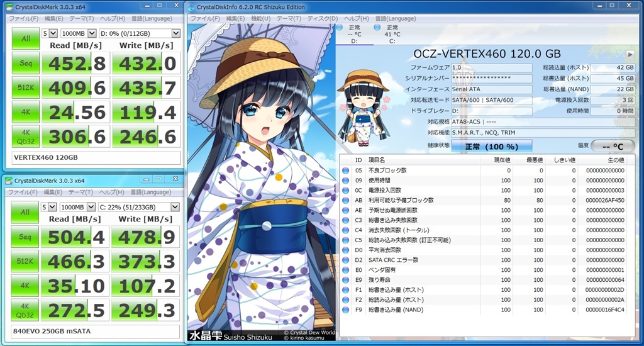The height and width of the screenshot is (346, 644).
Task: Click status icon for ID F1 row
Action: pyautogui.click(x=345, y=290)
